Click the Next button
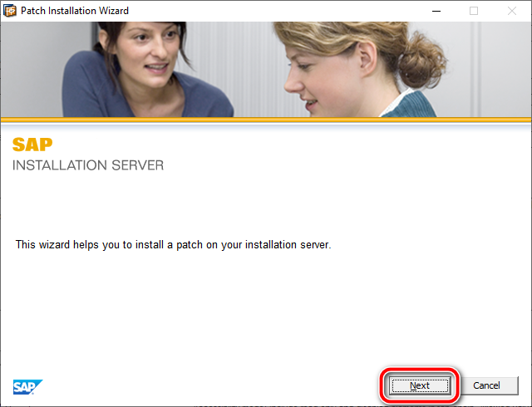The width and height of the screenshot is (532, 407). tap(420, 385)
